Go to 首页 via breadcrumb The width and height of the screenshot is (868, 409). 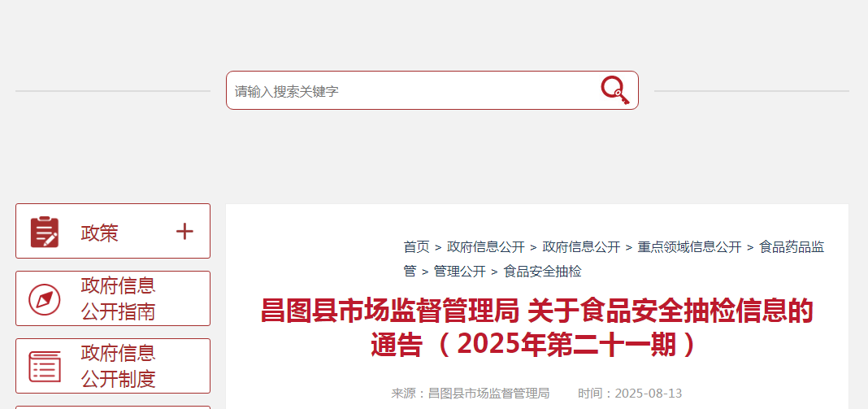coord(416,246)
